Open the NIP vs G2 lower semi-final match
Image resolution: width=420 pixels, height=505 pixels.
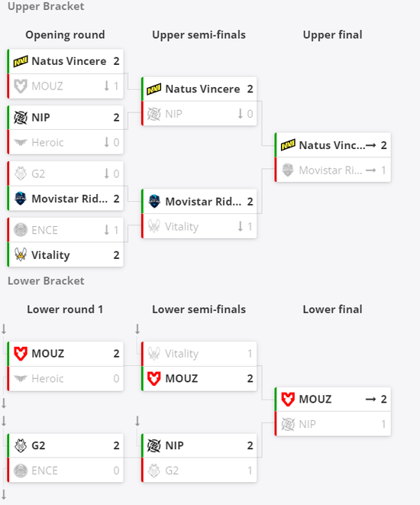coord(199,458)
